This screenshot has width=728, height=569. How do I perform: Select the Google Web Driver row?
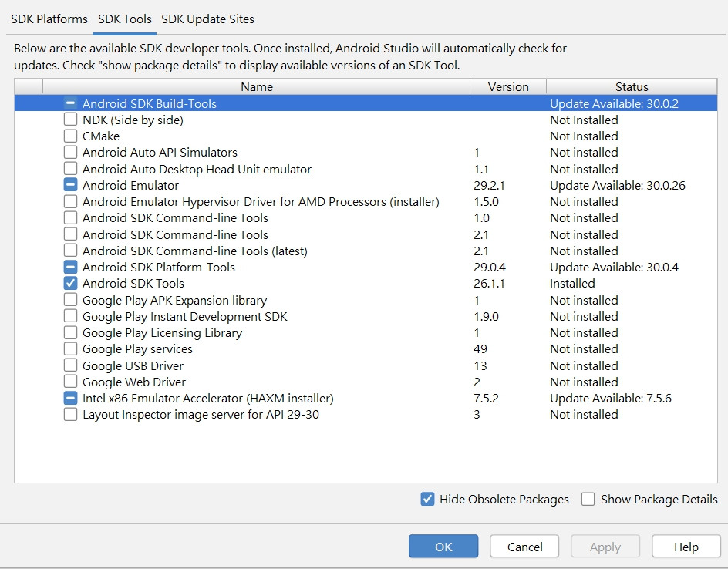click(x=134, y=382)
